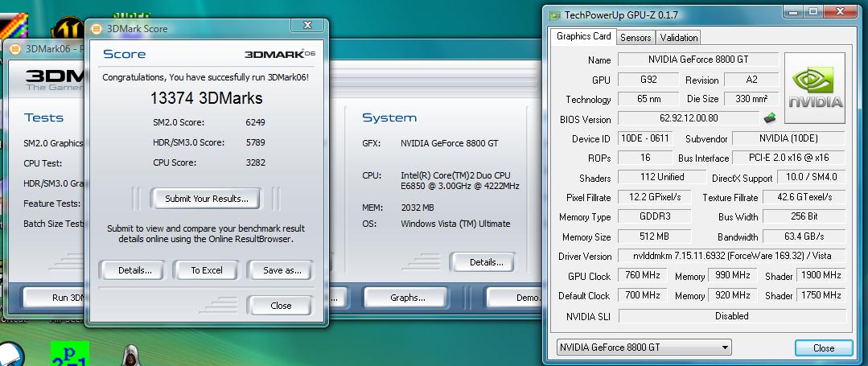Click the GPU G92 field
This screenshot has width=868, height=366.
click(x=648, y=79)
